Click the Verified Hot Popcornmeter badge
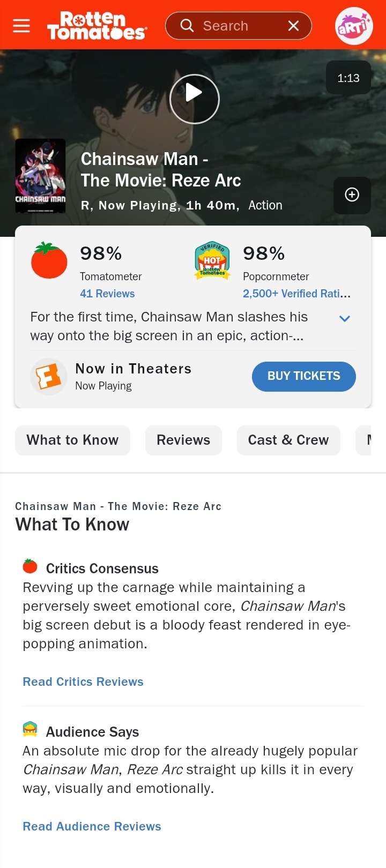Image resolution: width=386 pixels, height=868 pixels. click(x=212, y=261)
